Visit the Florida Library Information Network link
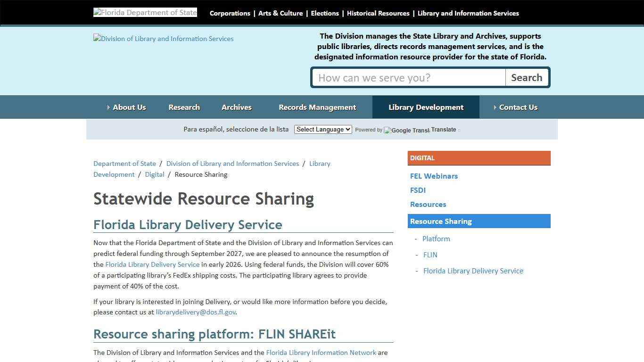This screenshot has width=644, height=362. (x=321, y=352)
